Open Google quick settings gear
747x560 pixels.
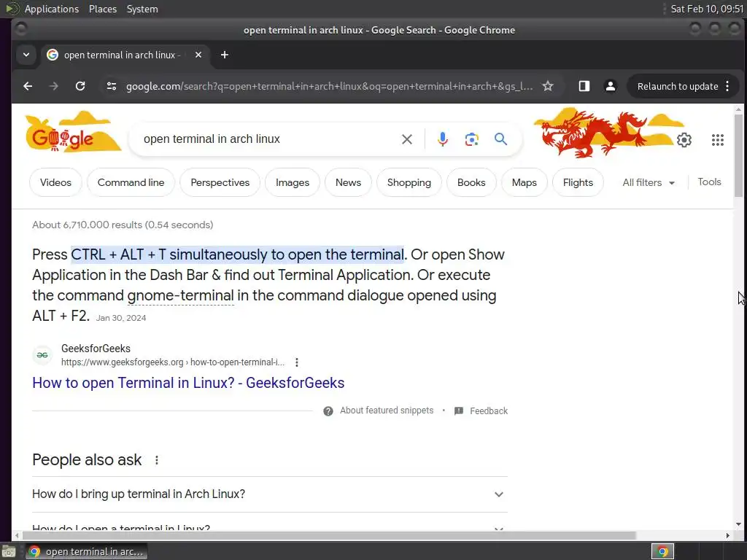click(x=684, y=140)
